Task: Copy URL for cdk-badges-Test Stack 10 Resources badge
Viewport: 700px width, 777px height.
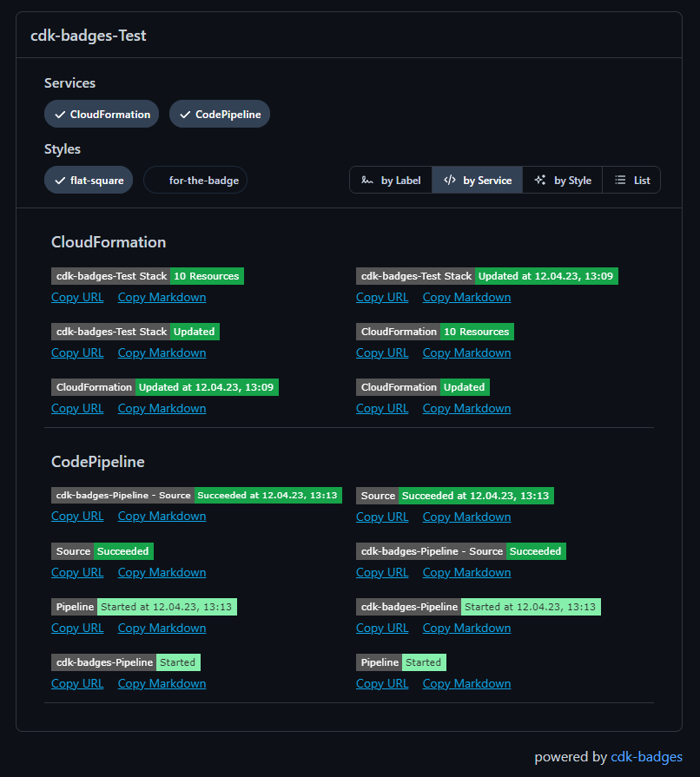Action: 77,297
